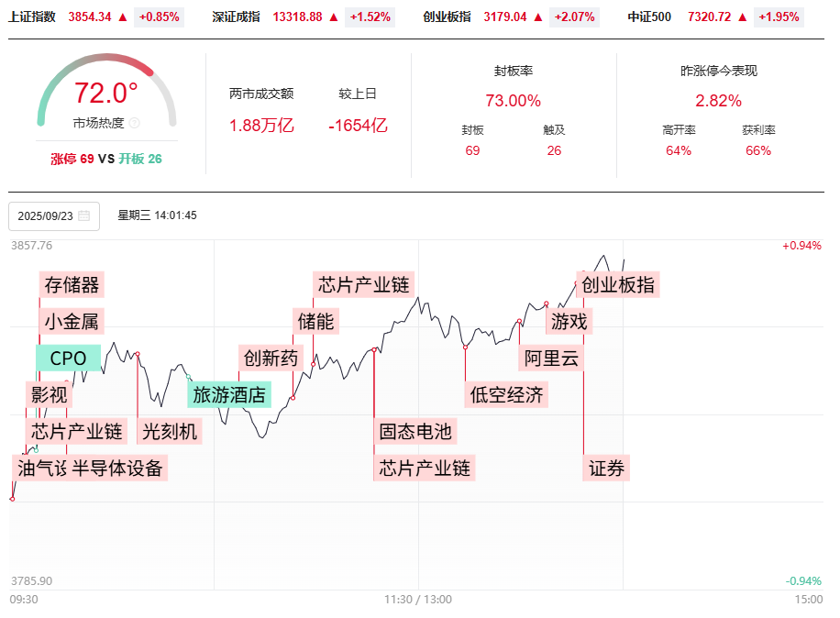Click the up arrow beside 深证成指
840x618 pixels.
(333, 17)
